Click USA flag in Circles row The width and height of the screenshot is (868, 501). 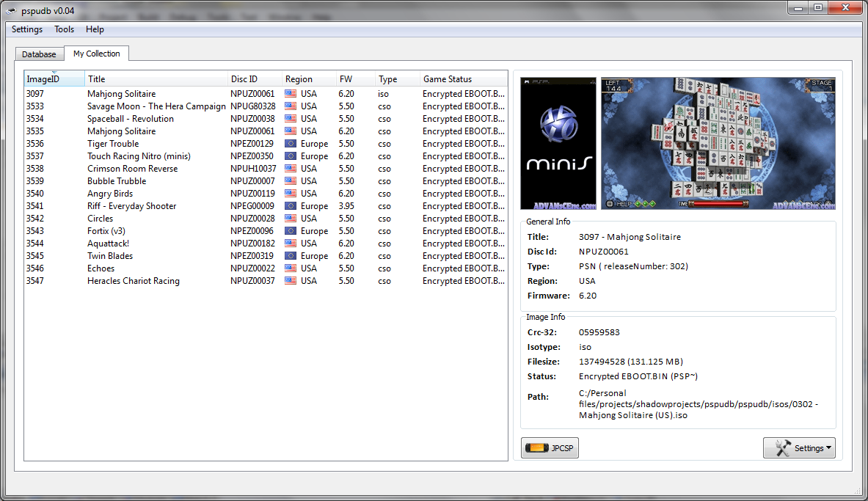coord(291,218)
